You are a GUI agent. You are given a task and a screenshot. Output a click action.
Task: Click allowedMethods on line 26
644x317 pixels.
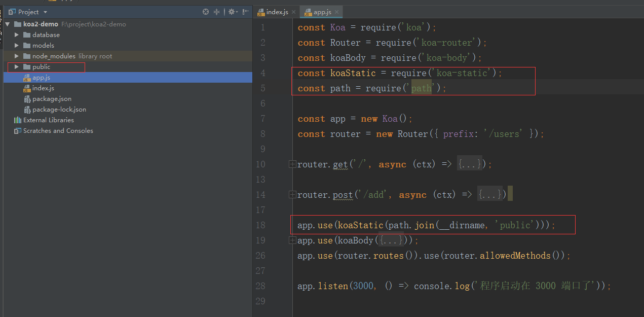click(515, 256)
